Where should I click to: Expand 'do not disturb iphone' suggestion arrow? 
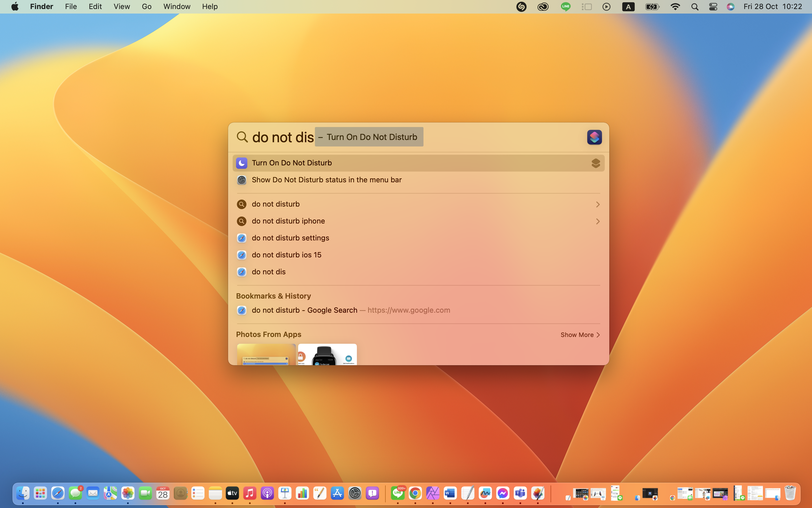598,222
